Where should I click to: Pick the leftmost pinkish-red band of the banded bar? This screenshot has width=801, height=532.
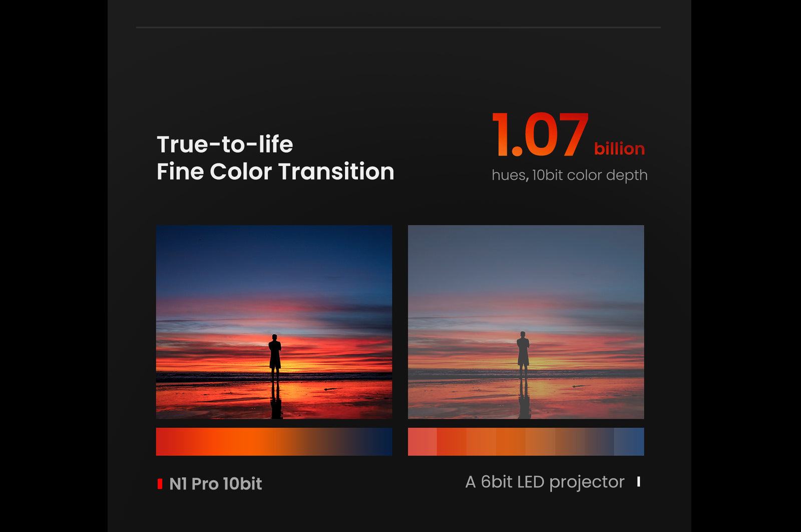[422, 441]
